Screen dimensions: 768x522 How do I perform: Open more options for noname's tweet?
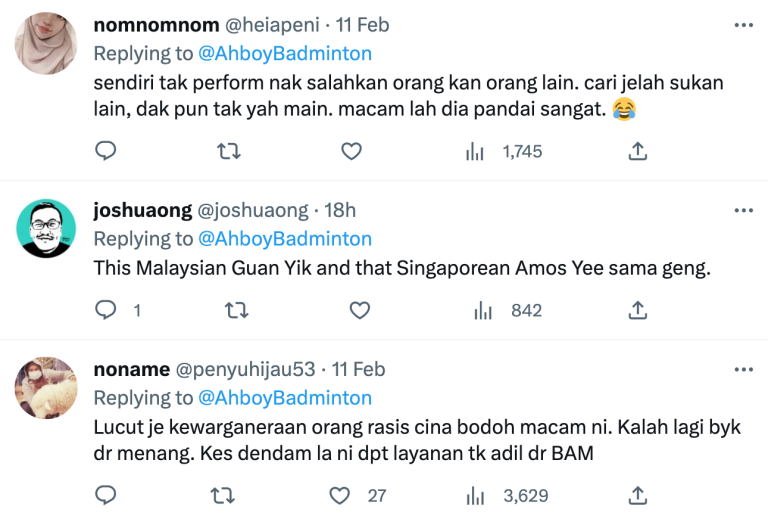(x=744, y=369)
